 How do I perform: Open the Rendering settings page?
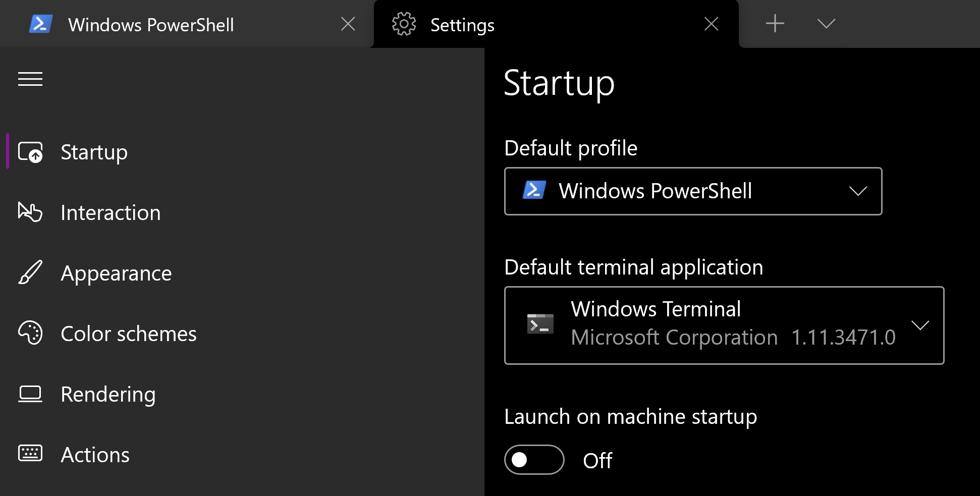pyautogui.click(x=242, y=394)
